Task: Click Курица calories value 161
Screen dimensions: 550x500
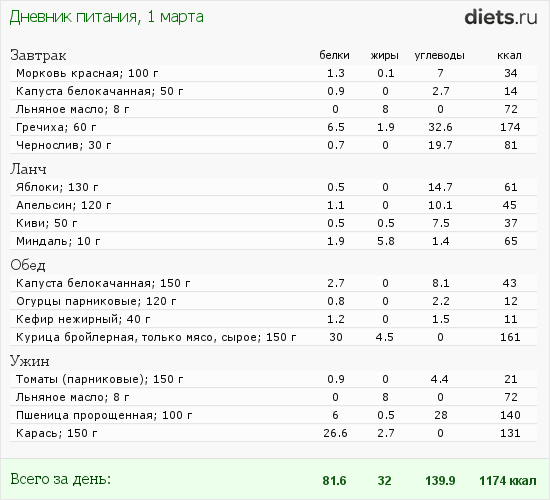Action: pyautogui.click(x=510, y=337)
